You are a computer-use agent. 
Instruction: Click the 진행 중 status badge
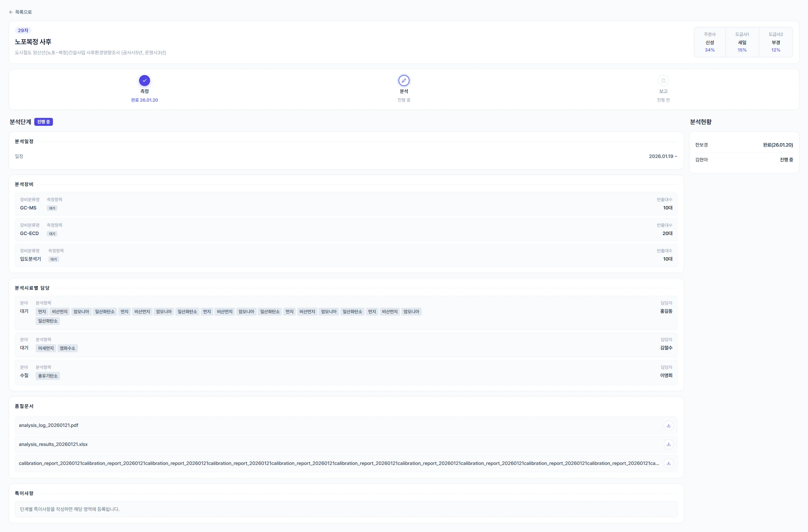pyautogui.click(x=44, y=122)
